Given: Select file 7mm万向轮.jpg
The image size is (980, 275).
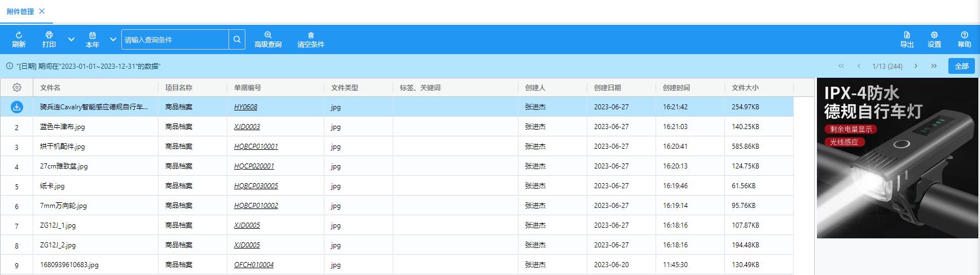Looking at the screenshot, I should 63,206.
